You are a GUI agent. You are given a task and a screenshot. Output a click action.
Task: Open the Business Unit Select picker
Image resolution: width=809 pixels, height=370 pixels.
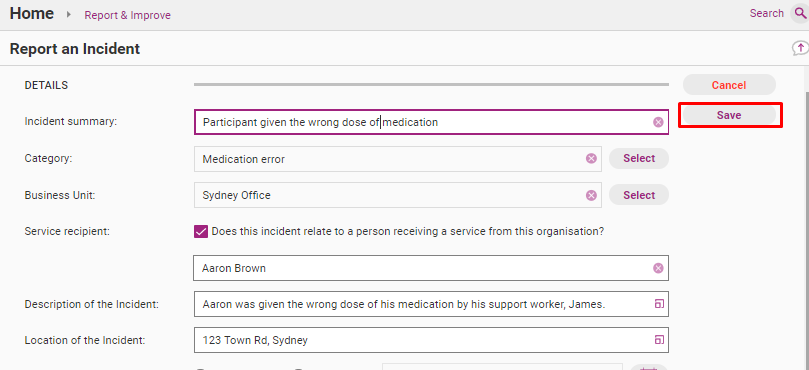pos(639,195)
